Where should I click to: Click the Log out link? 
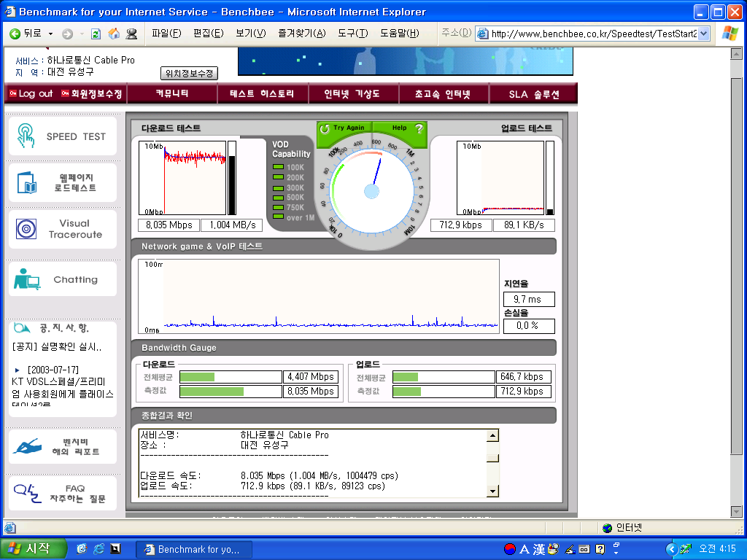coord(31,93)
